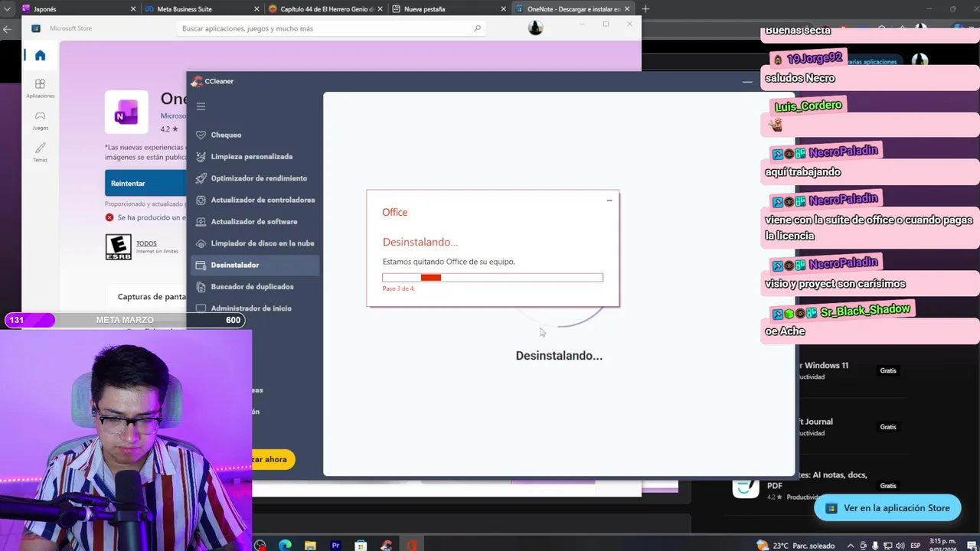
Task: Click 'Ver en la aplicación Store' button
Action: point(887,508)
